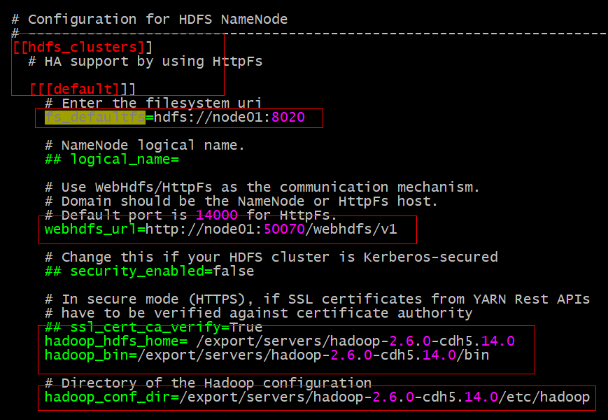Click the '# HA support by using HttpFs' comment
Screen dimensions: 608x420
click(145, 61)
